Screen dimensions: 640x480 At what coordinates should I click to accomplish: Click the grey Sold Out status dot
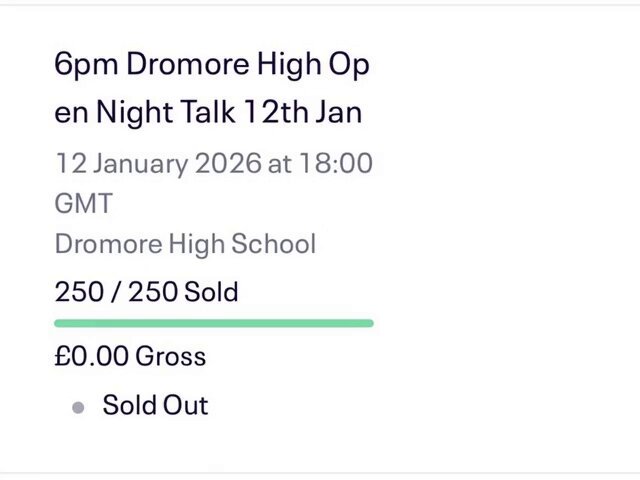78,407
